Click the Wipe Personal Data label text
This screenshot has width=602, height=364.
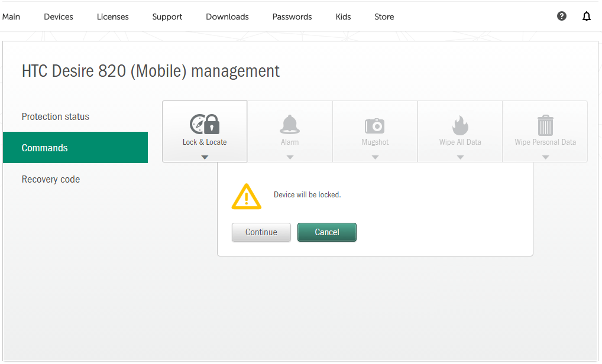tap(545, 142)
